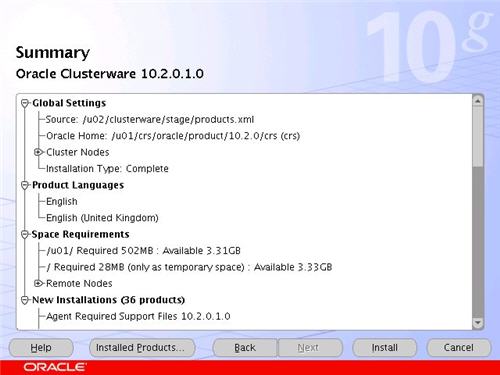Click the Install button

(x=384, y=348)
